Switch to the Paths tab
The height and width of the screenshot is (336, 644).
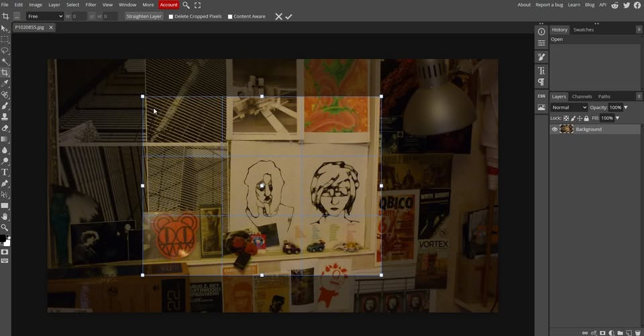coord(604,97)
